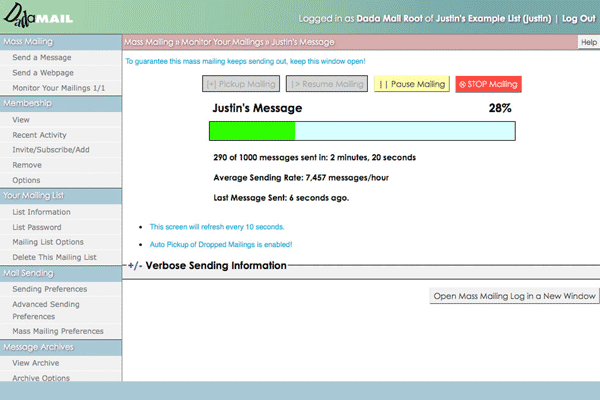Select Send a Webpage menu item
The height and width of the screenshot is (400, 600).
43,73
